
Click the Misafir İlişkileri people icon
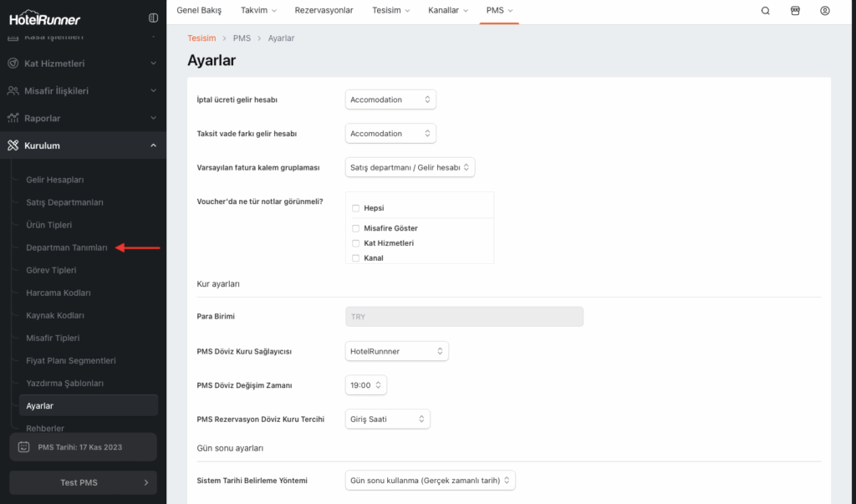(13, 90)
